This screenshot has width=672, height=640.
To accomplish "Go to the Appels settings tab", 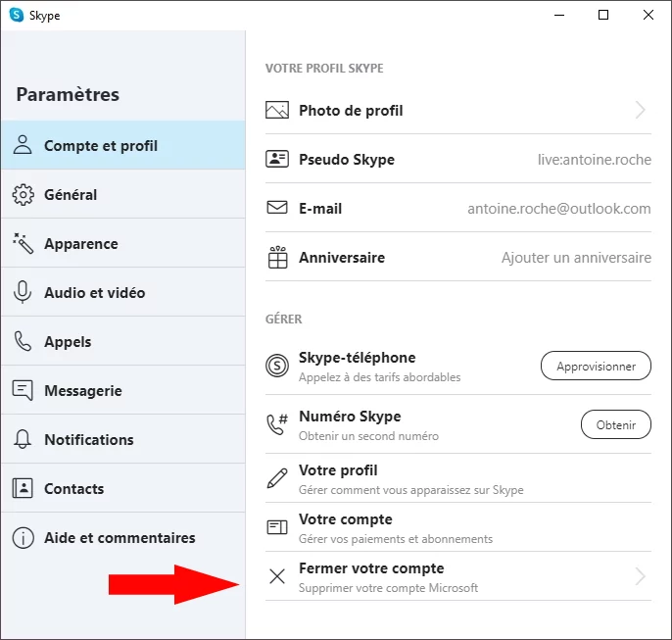I will pos(123,342).
